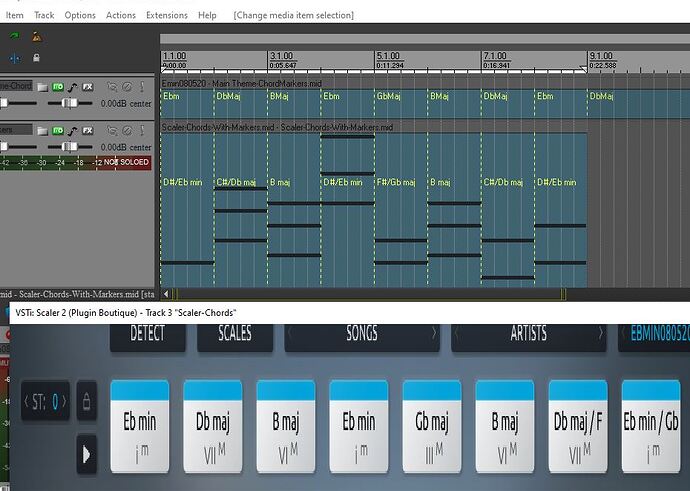Screen dimensions: 690x491
Task: Expand the ARTISTS selector in Scaler
Action: pos(529,333)
